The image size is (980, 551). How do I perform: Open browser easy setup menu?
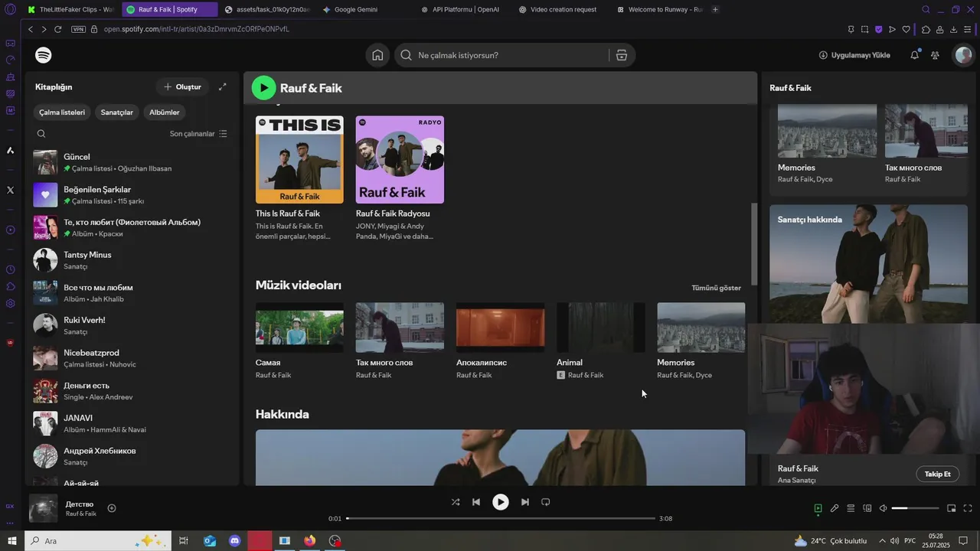click(968, 29)
